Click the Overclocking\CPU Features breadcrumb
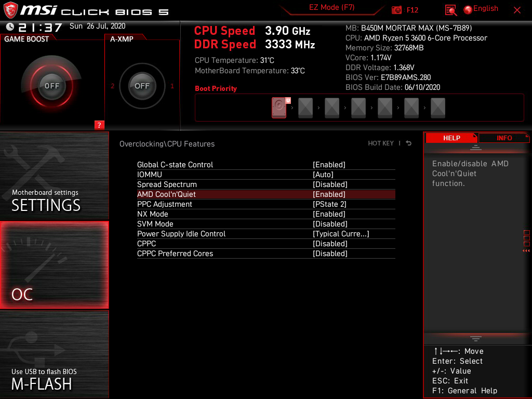 coord(167,144)
